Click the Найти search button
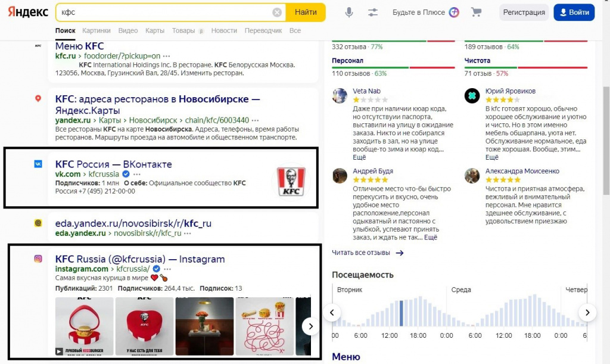This screenshot has width=610, height=364. 306,13
